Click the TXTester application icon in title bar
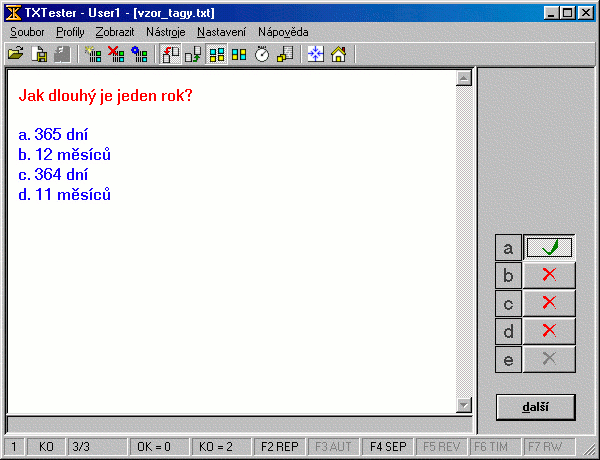The image size is (600, 460). (x=13, y=13)
